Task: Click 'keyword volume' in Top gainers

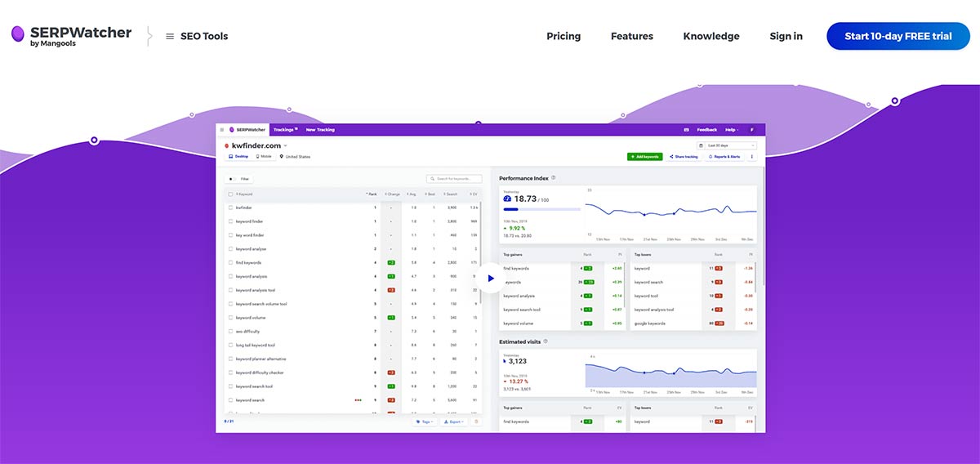Action: click(x=518, y=323)
